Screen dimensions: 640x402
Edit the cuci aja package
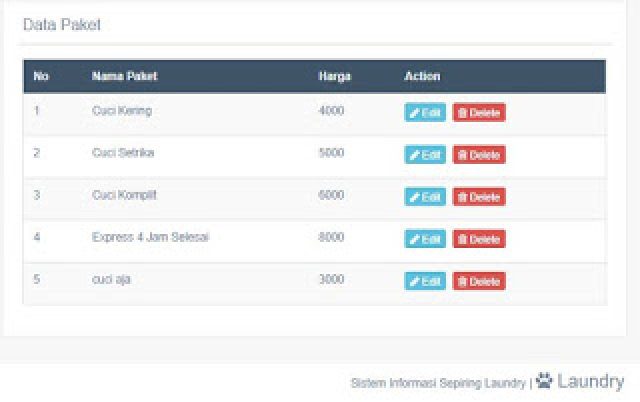(425, 281)
